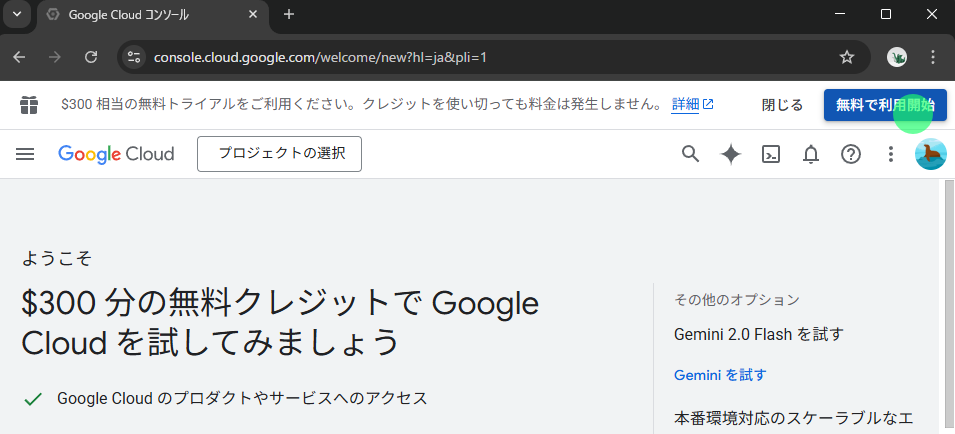Expand the tab search dropdown arrow
Screen dimensions: 955x434
[17, 14]
